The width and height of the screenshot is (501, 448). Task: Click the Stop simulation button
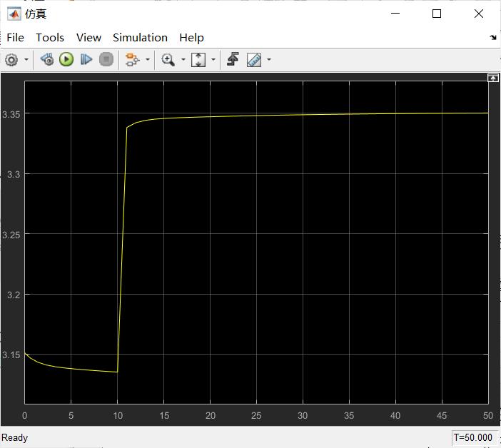tap(106, 60)
